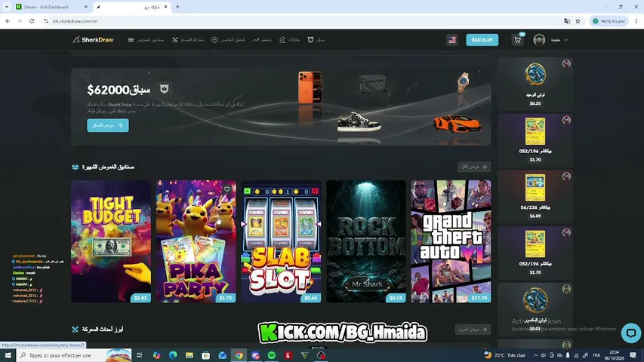Click the blue view race button on banner
The image size is (644, 362).
pyautogui.click(x=108, y=125)
